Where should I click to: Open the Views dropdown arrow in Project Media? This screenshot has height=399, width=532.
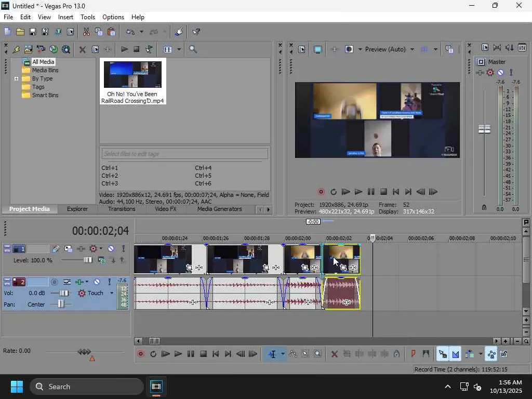pos(179,49)
